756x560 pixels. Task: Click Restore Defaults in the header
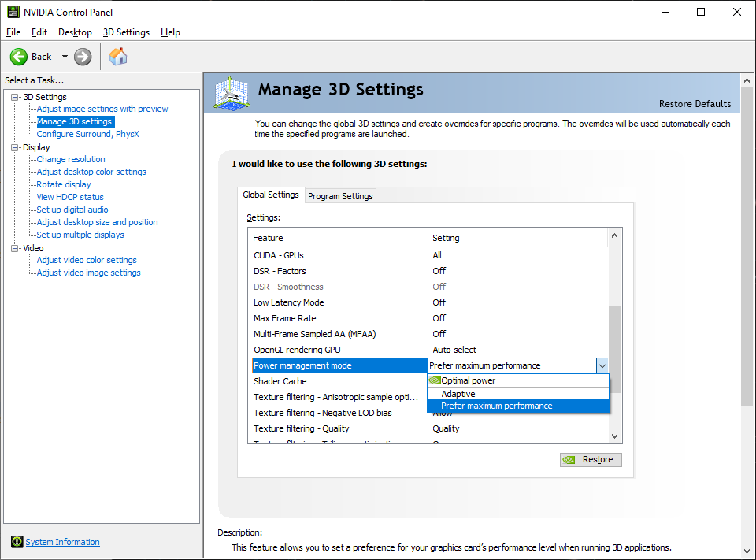[695, 104]
